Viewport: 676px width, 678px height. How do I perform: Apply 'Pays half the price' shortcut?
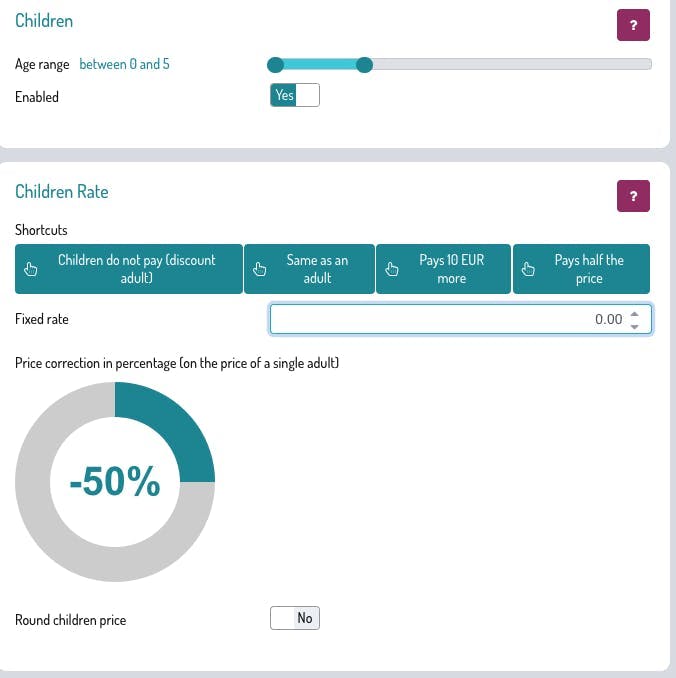[x=589, y=269]
